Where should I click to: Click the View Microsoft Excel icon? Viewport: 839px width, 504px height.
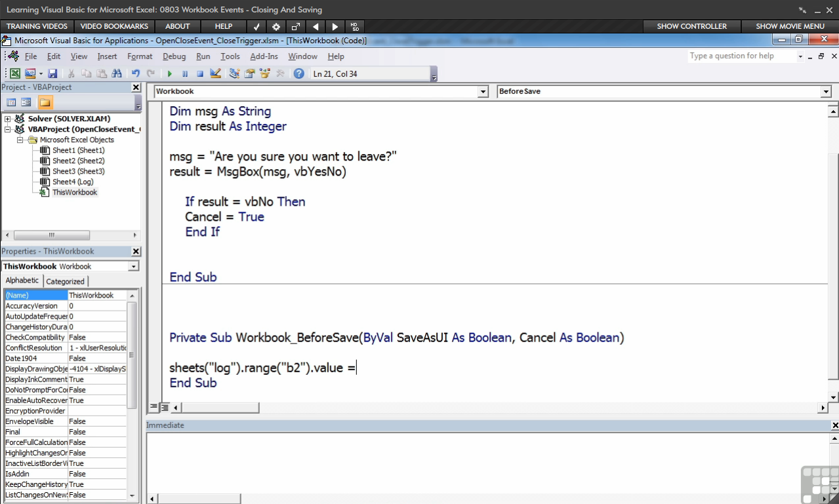[14, 74]
